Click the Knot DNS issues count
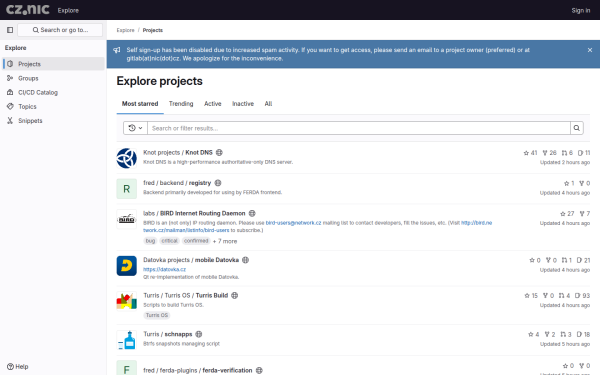This screenshot has width=600, height=375. point(584,153)
